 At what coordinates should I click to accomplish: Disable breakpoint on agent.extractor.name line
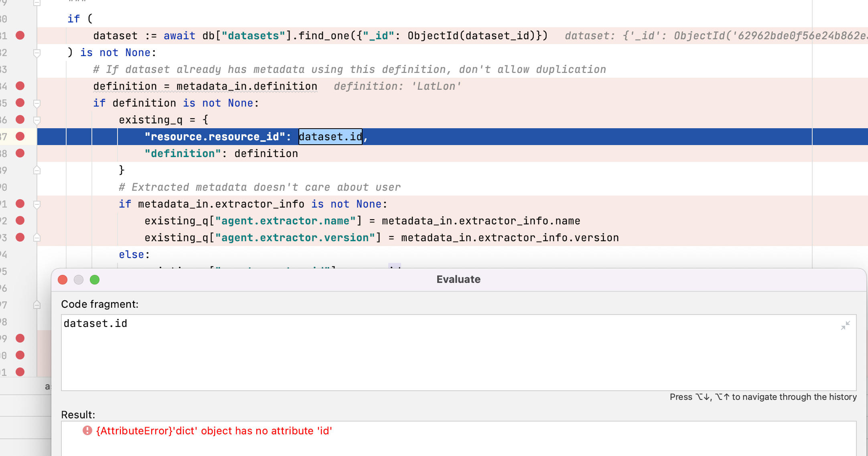pyautogui.click(x=20, y=221)
